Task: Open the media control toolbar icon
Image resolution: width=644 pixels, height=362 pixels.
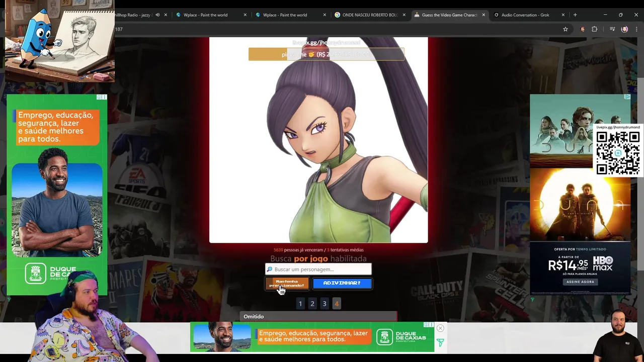Action: click(x=612, y=29)
